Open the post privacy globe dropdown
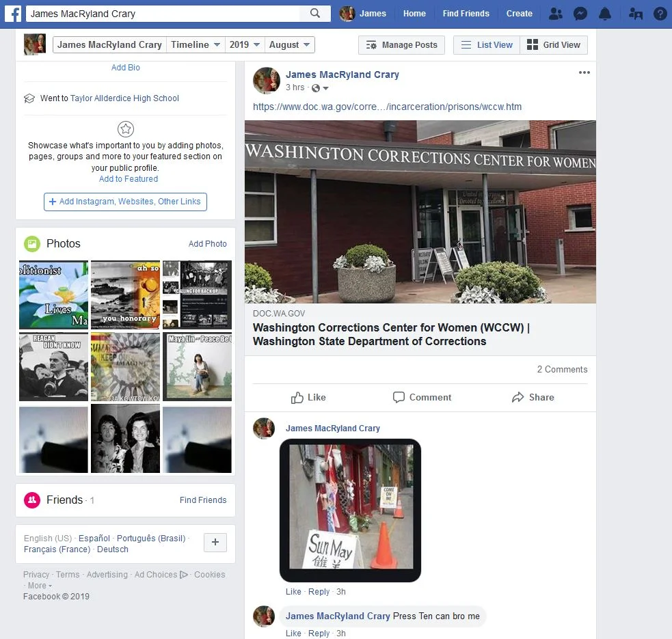Viewport: 672px width, 639px height. 320,88
